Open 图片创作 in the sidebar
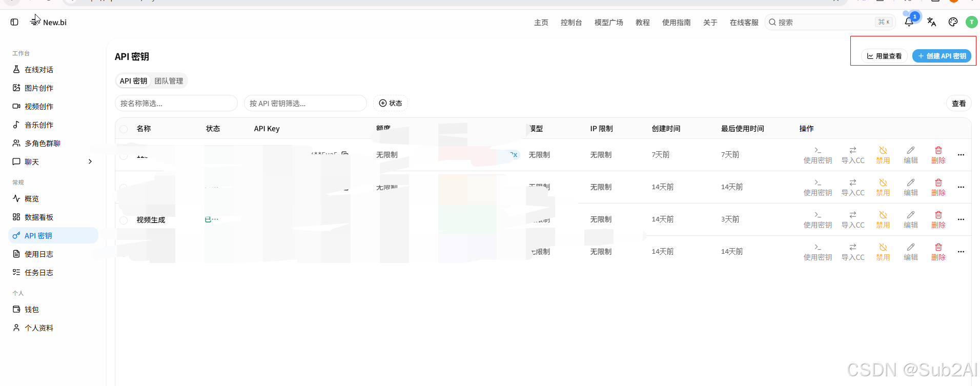Screen dimensions: 980x386 tap(53, 88)
